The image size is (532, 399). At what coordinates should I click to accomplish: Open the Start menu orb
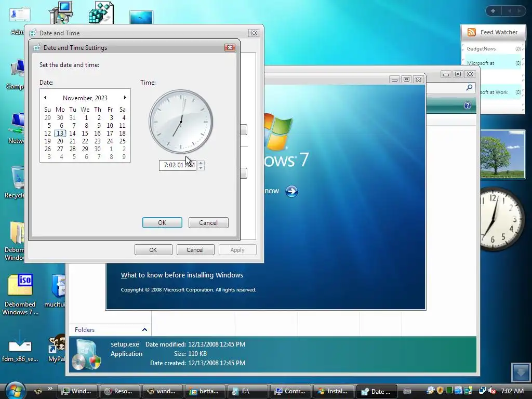coord(15,391)
